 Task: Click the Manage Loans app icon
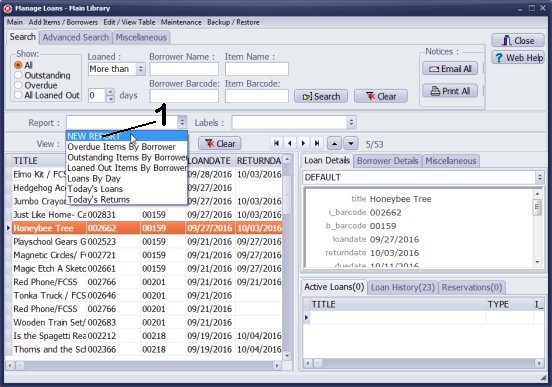(7, 8)
